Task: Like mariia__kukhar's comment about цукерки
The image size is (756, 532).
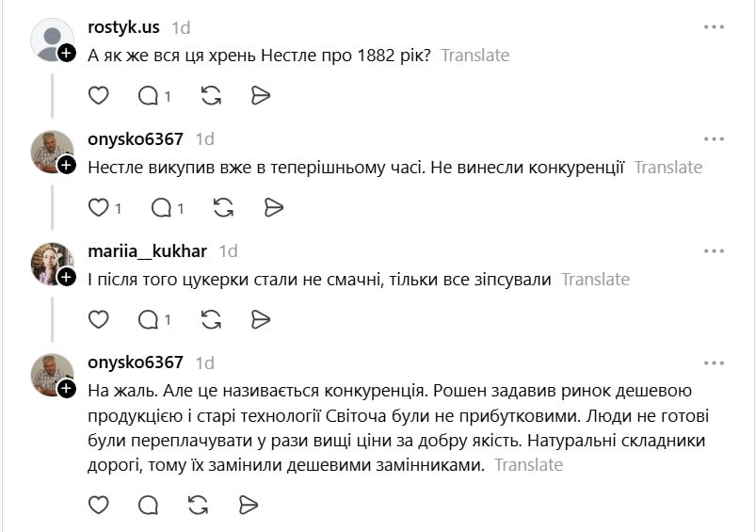Action: coord(99,319)
